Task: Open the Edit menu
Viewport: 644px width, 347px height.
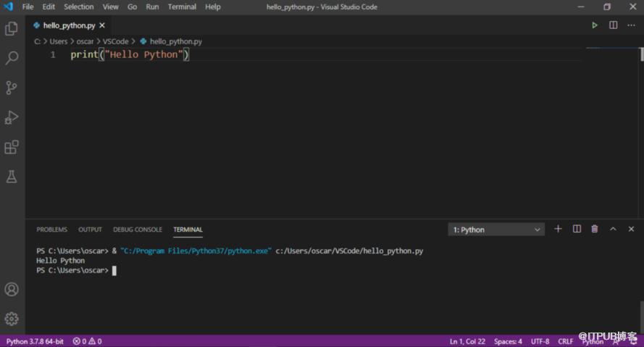Action: 49,7
